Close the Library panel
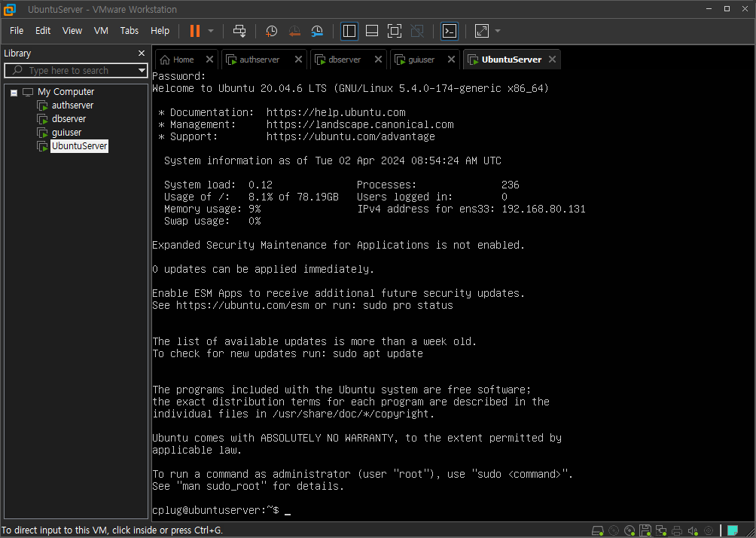 coord(142,53)
